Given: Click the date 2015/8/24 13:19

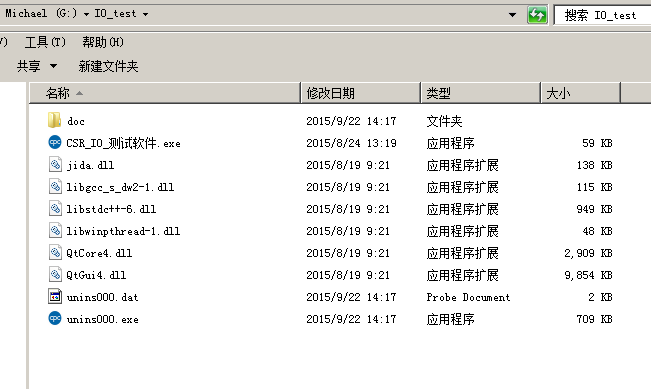Looking at the screenshot, I should pyautogui.click(x=351, y=143).
